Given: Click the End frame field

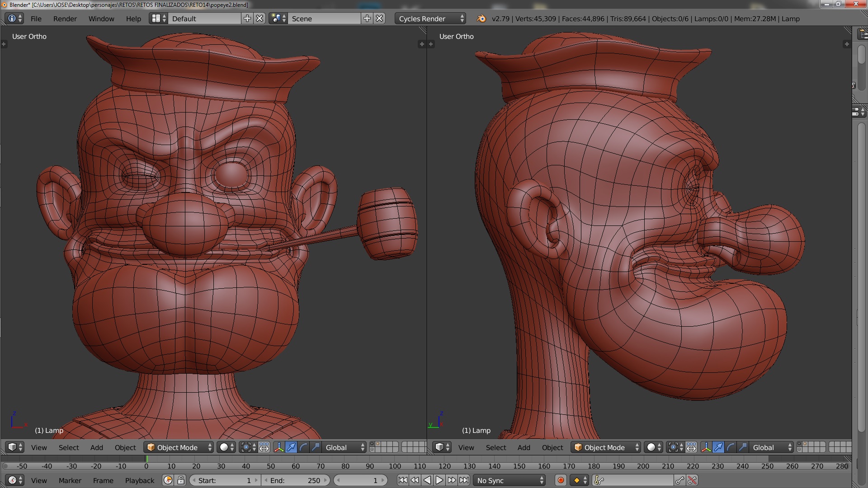Looking at the screenshot, I should click(296, 480).
